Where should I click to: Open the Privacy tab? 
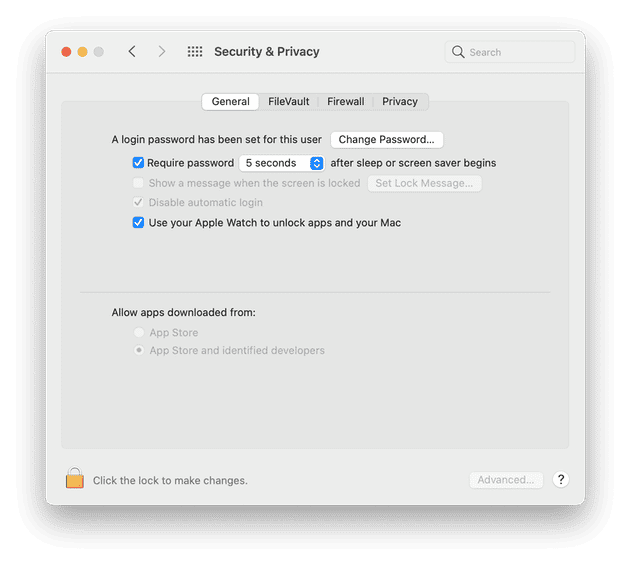coord(400,102)
